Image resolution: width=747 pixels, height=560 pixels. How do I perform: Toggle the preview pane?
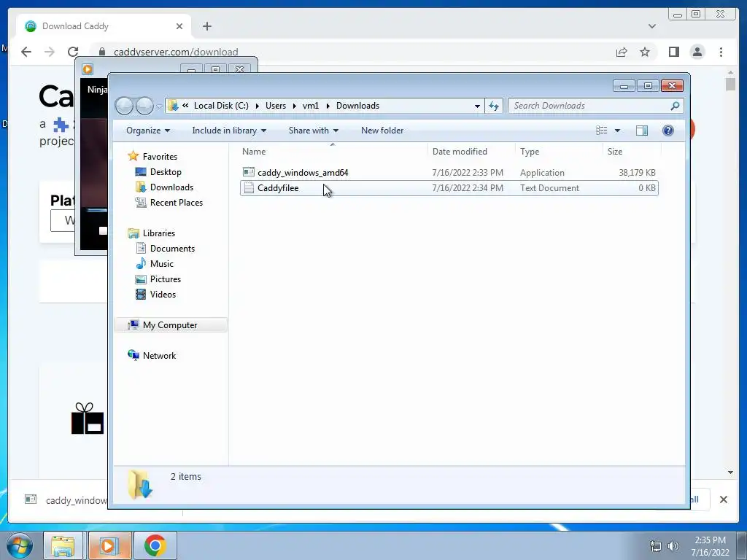(642, 131)
